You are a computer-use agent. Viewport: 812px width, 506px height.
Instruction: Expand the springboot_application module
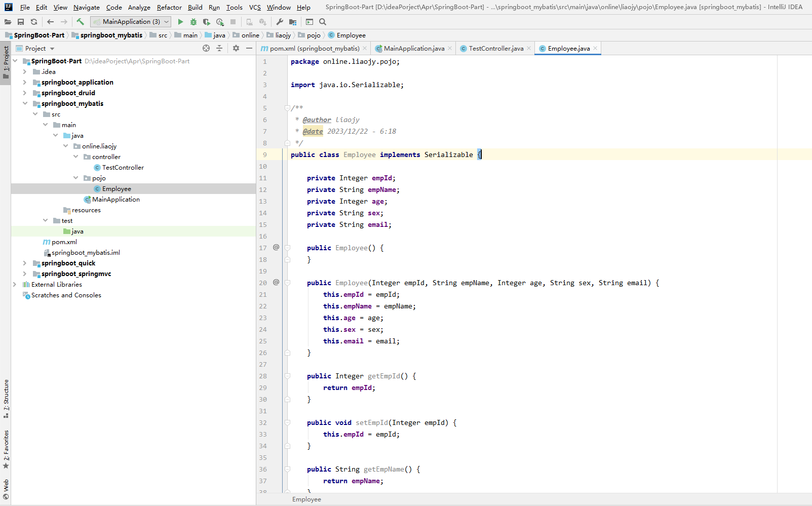[25, 82]
